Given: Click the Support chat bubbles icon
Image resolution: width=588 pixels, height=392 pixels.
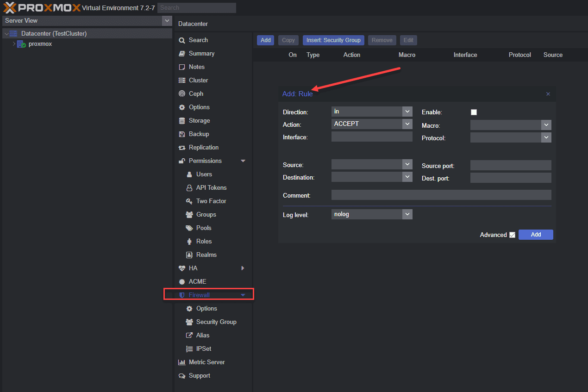Looking at the screenshot, I should click(x=182, y=376).
